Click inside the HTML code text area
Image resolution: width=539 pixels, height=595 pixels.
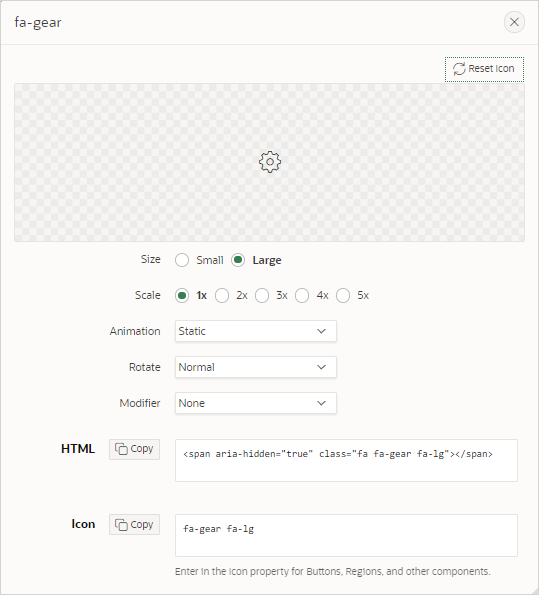[x=346, y=461]
